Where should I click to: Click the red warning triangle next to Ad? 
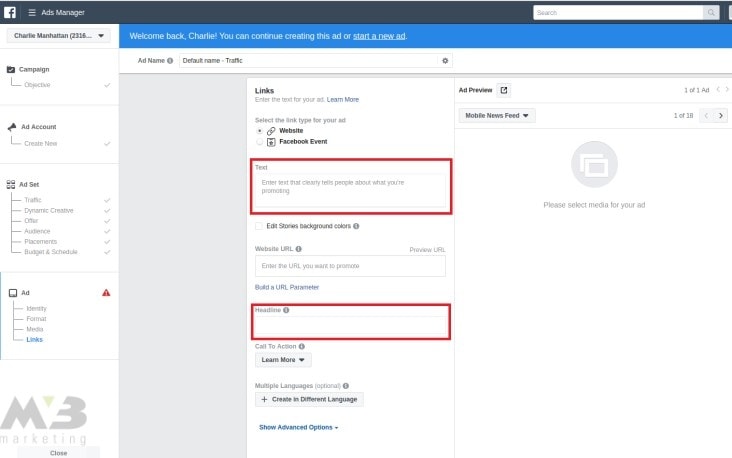(x=106, y=293)
